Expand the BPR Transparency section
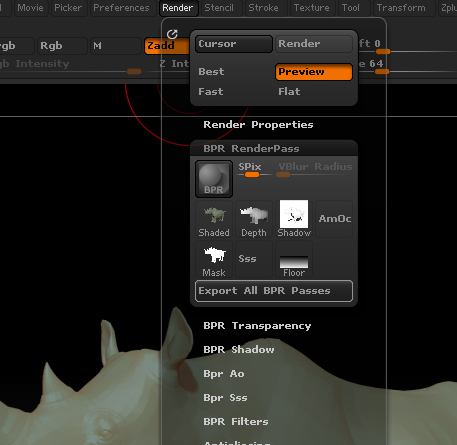 point(257,326)
